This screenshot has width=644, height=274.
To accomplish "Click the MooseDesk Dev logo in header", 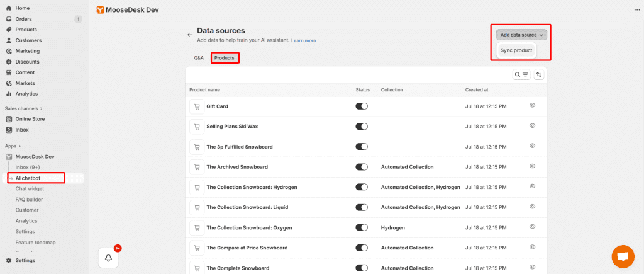I will click(100, 10).
